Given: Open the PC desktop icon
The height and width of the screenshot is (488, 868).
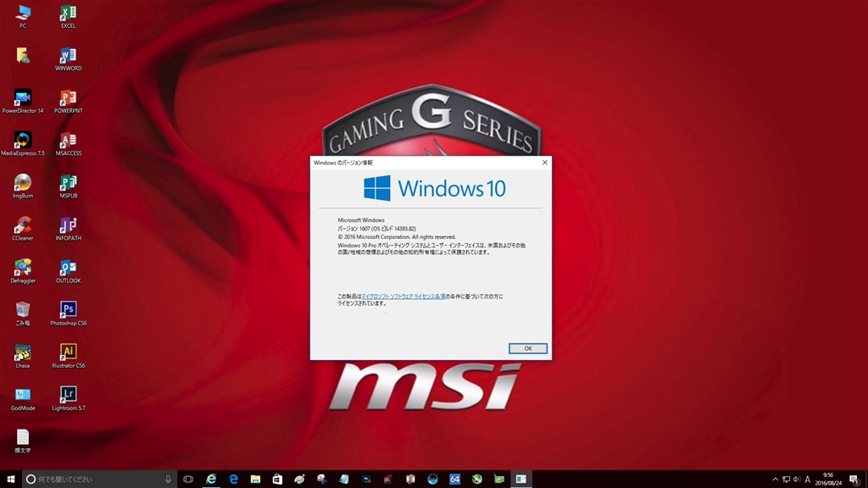Looking at the screenshot, I should coord(23,16).
